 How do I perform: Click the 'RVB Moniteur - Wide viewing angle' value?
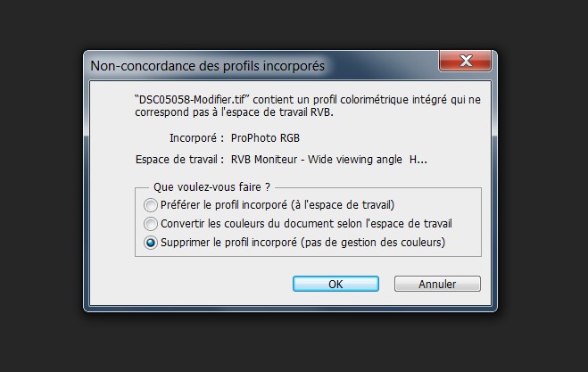317,160
